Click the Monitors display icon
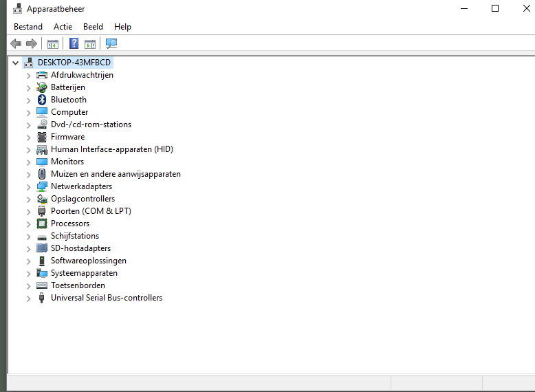Viewport: 535px width, 392px height. 42,162
